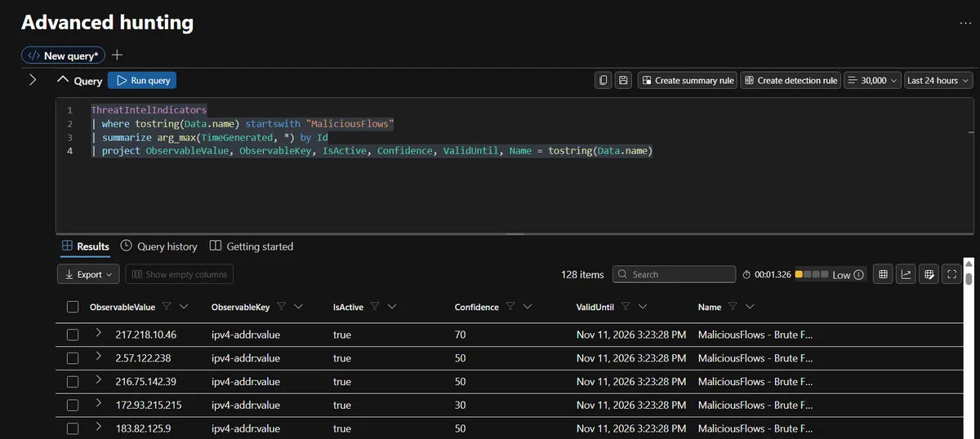This screenshot has width=980, height=439.
Task: Filter the IsActive column
Action: (x=375, y=307)
